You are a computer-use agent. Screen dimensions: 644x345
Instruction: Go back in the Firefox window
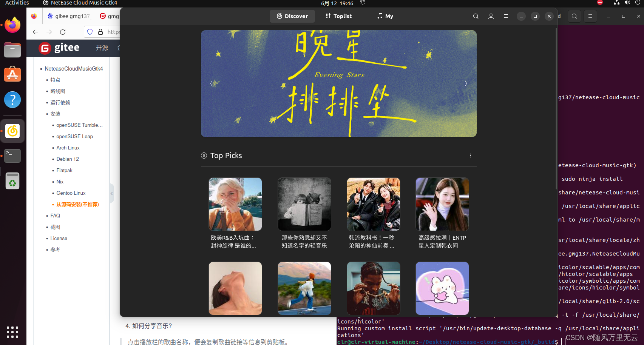click(x=36, y=32)
